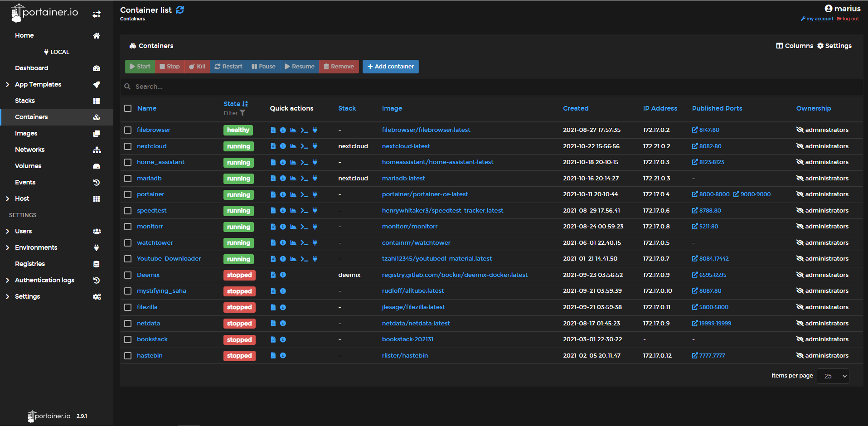Open the Items per page dropdown
The height and width of the screenshot is (426, 868).
[x=833, y=376]
